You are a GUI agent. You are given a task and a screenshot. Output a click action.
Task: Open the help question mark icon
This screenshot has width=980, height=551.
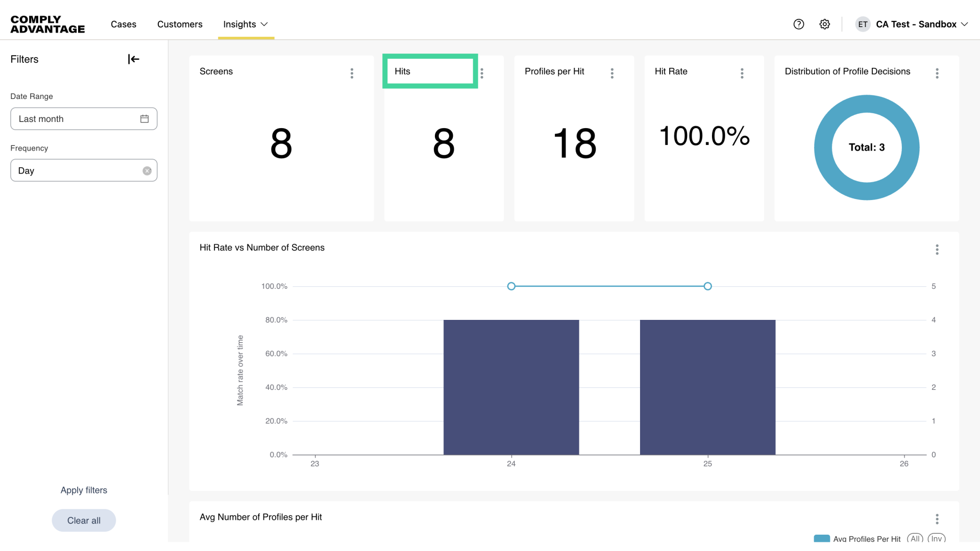click(799, 24)
